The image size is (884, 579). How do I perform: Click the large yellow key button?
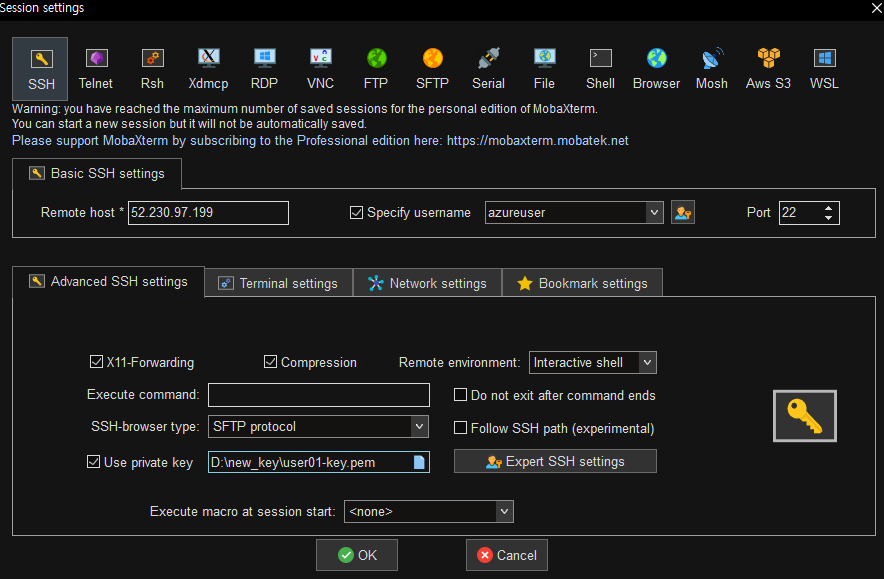pyautogui.click(x=805, y=416)
